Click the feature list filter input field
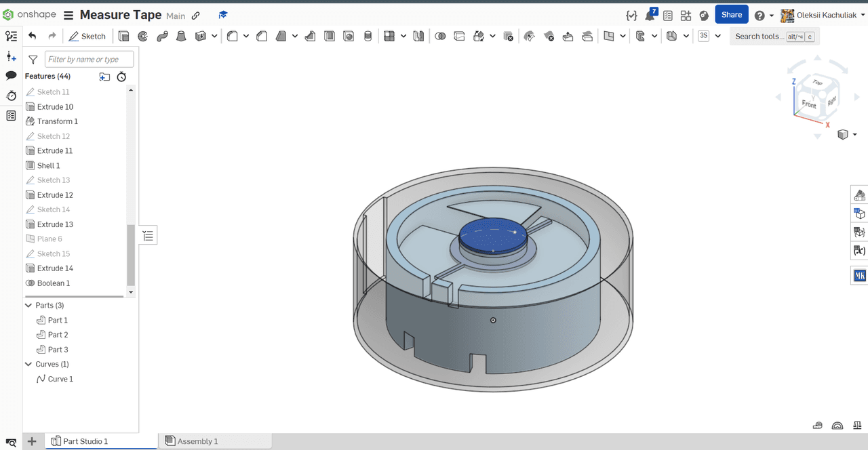Screen dimensions: 868x450 coord(89,60)
